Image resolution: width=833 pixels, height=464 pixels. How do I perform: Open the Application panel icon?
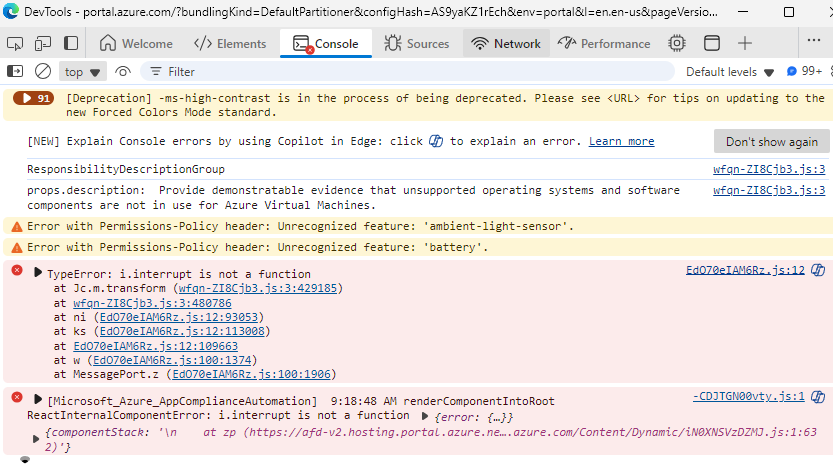[x=711, y=44]
